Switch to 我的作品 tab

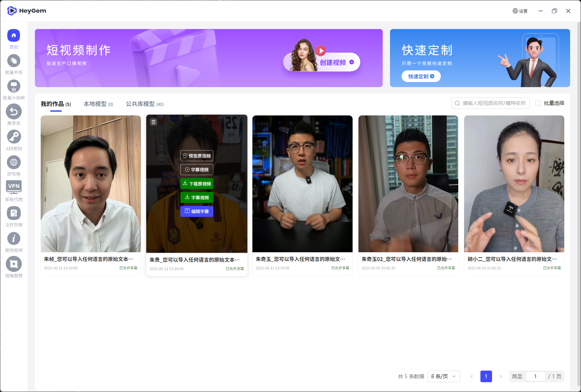tap(56, 104)
